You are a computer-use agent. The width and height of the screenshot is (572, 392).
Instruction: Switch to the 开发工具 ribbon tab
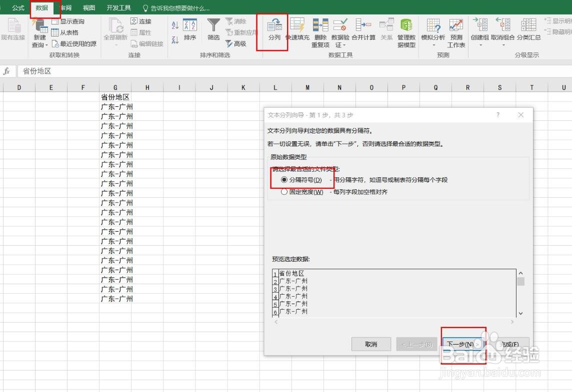coord(118,7)
